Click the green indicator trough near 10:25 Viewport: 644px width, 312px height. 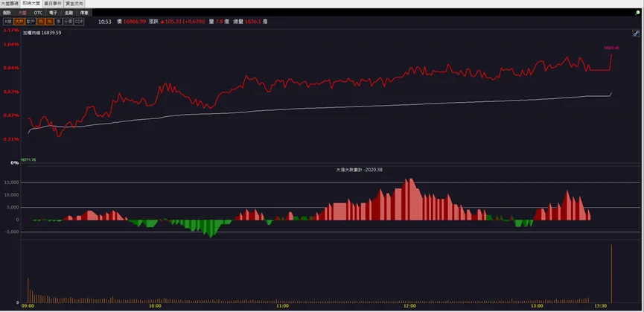(211, 229)
